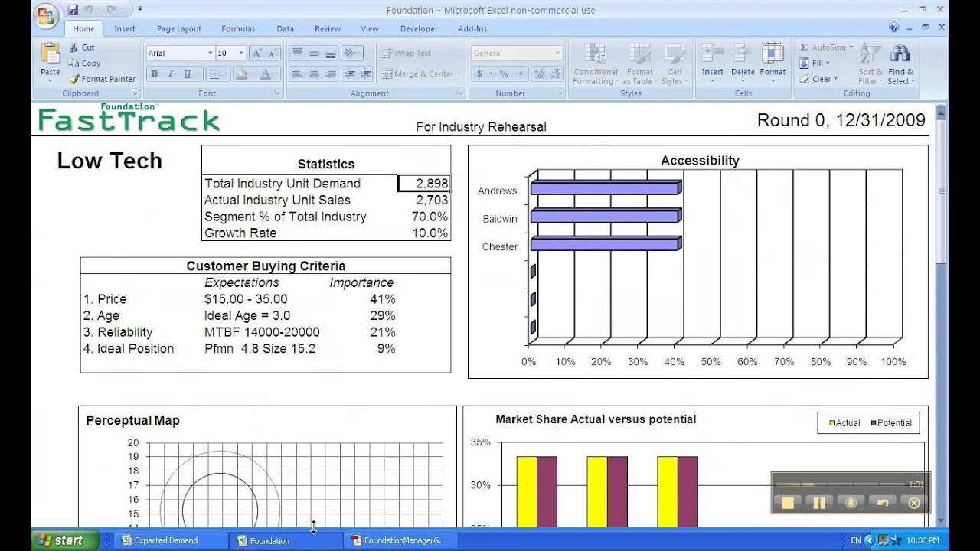Pick the Font Color swatch
The height and width of the screenshot is (551, 980).
click(x=265, y=74)
